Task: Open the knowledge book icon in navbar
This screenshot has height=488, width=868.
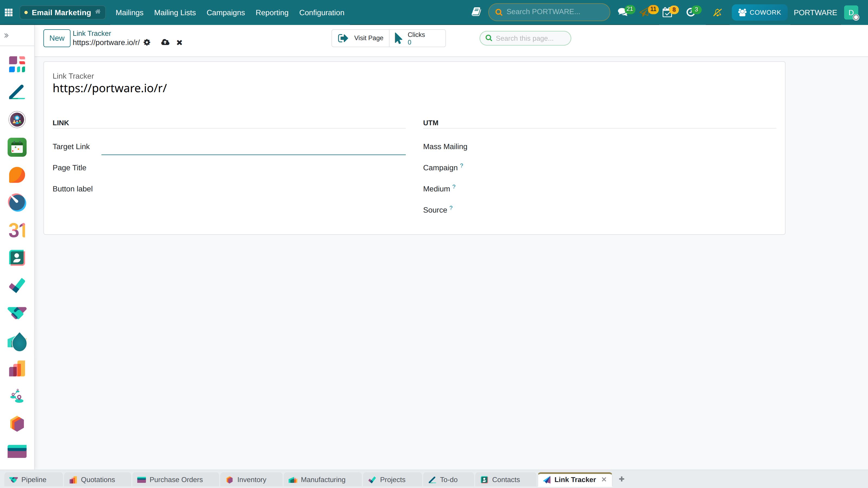Action: point(476,12)
